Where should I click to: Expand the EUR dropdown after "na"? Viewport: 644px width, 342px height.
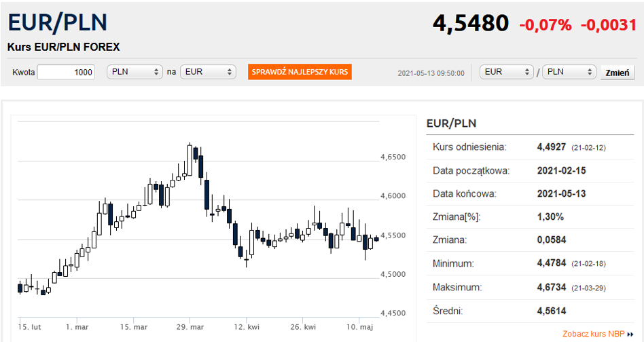click(x=207, y=72)
